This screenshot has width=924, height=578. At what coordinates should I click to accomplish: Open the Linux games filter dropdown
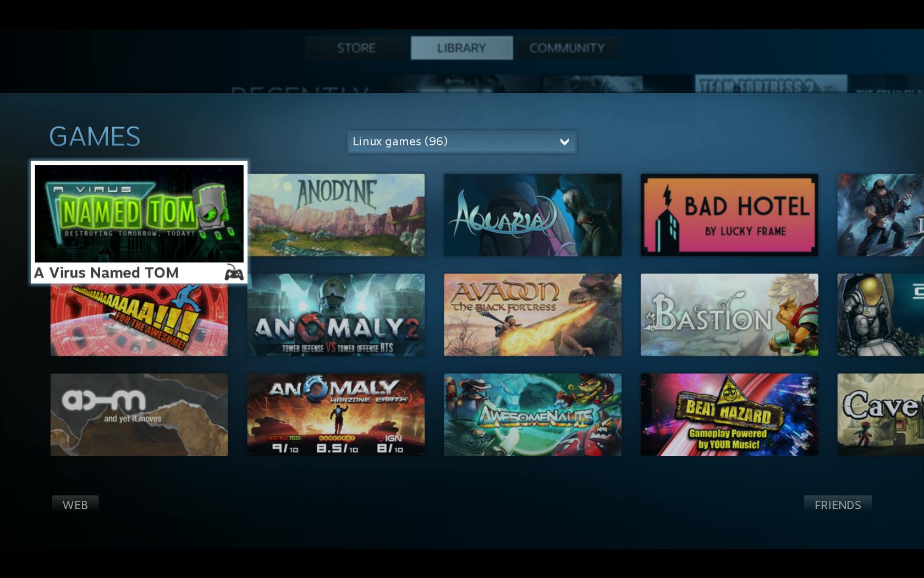[x=462, y=141]
